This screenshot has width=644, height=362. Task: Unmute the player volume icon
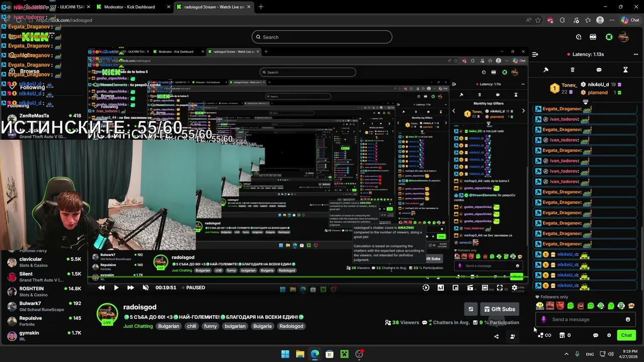pyautogui.click(x=145, y=288)
